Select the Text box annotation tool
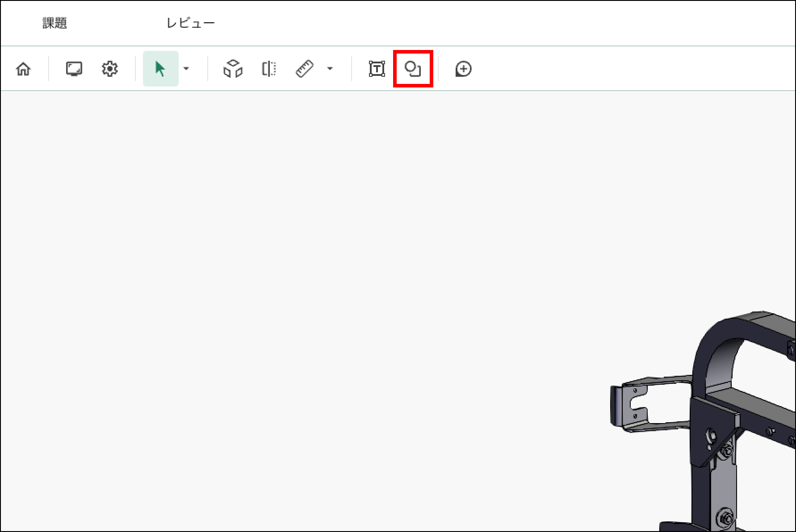The image size is (796, 532). pyautogui.click(x=377, y=69)
